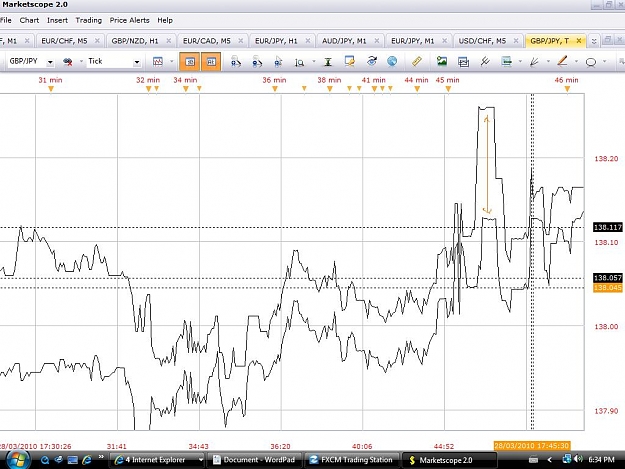Expand arrow beside trend line pencil tool

576,61
